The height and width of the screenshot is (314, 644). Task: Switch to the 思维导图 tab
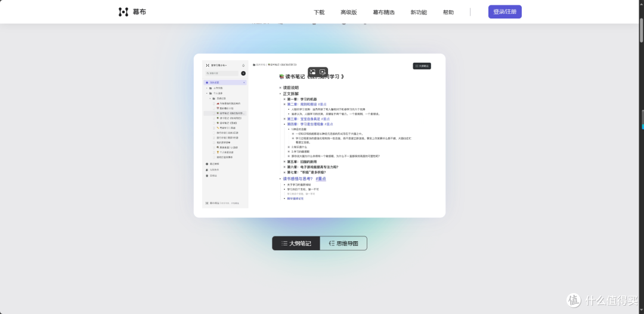click(x=343, y=244)
